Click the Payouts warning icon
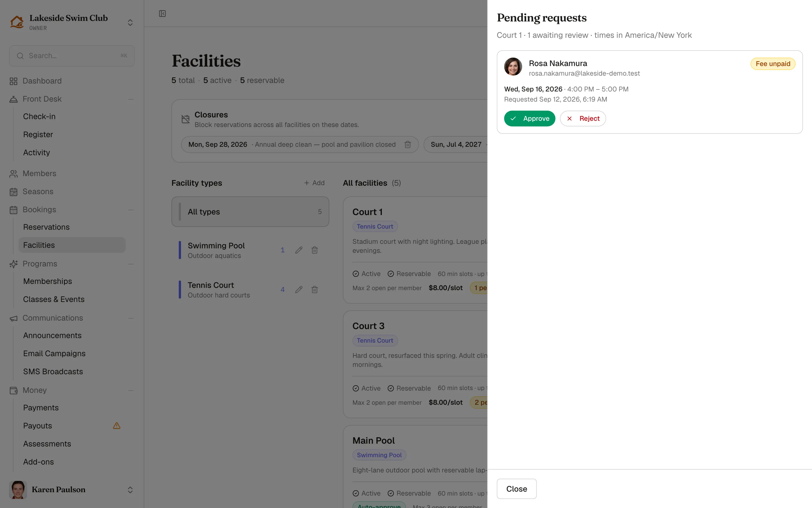 [x=116, y=426]
